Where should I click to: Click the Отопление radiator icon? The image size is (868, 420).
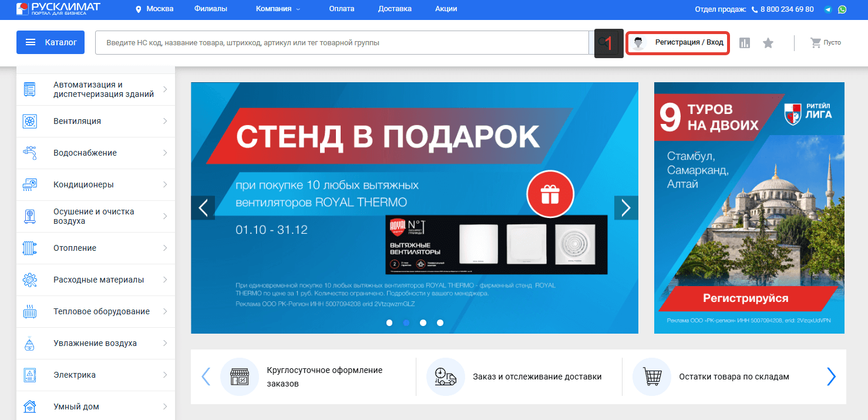29,248
